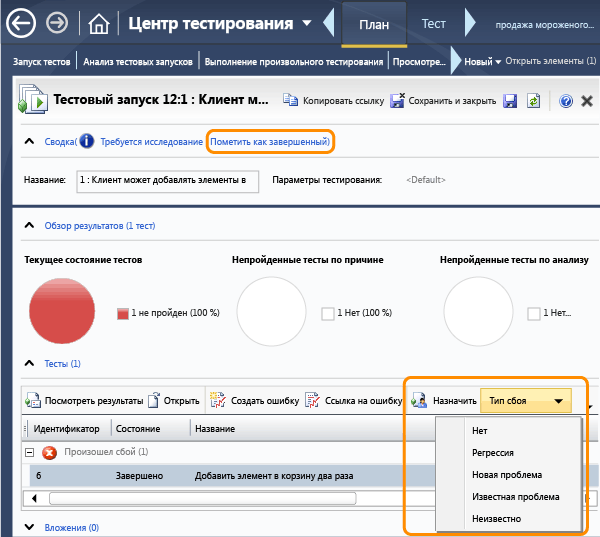
Task: Click the Непройденные тесты по причине pie chart
Action: (271, 311)
